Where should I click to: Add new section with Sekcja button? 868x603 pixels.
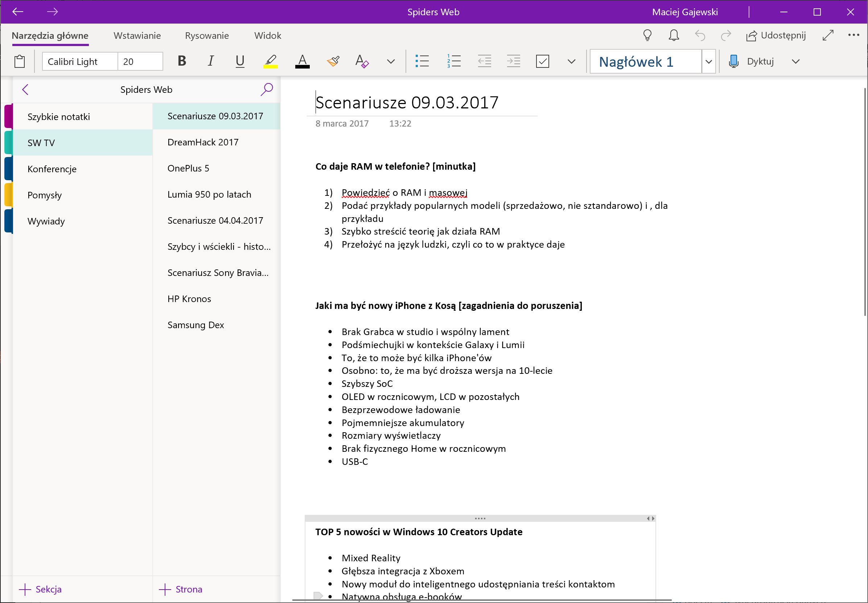(x=40, y=589)
